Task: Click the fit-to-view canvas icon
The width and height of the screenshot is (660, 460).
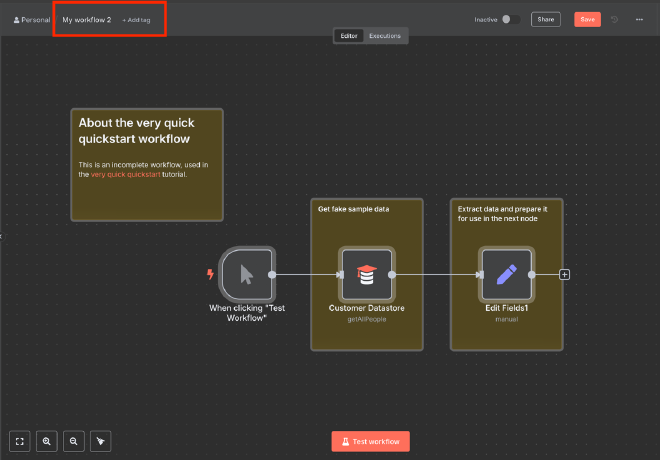Action: click(x=19, y=441)
